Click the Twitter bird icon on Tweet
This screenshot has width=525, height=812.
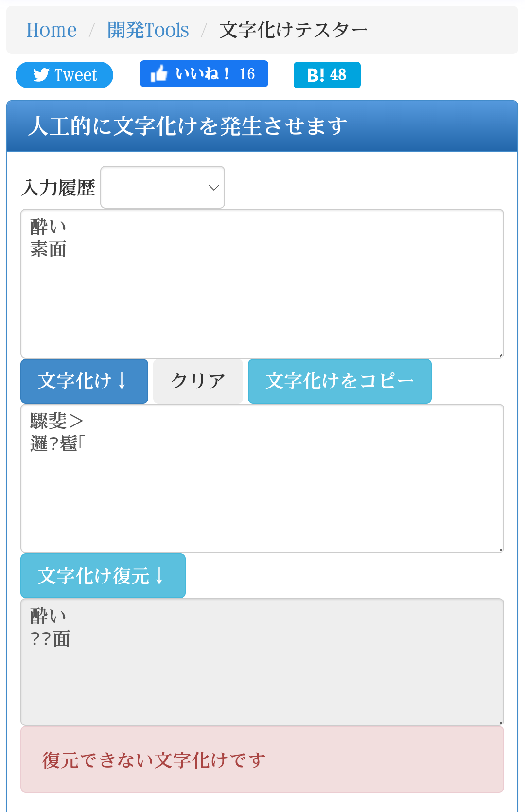click(x=41, y=75)
